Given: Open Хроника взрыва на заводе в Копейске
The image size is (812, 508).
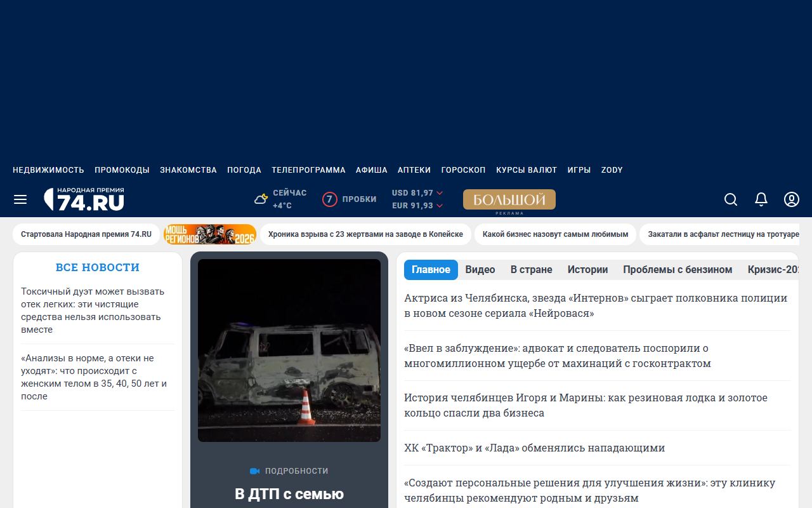Looking at the screenshot, I should pos(365,234).
